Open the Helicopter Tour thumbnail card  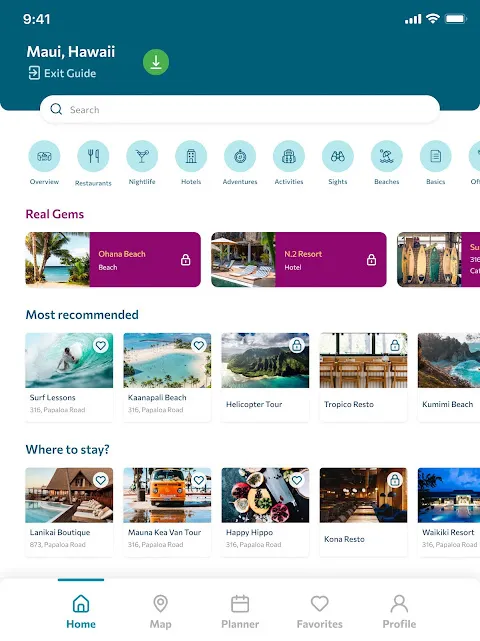[265, 377]
